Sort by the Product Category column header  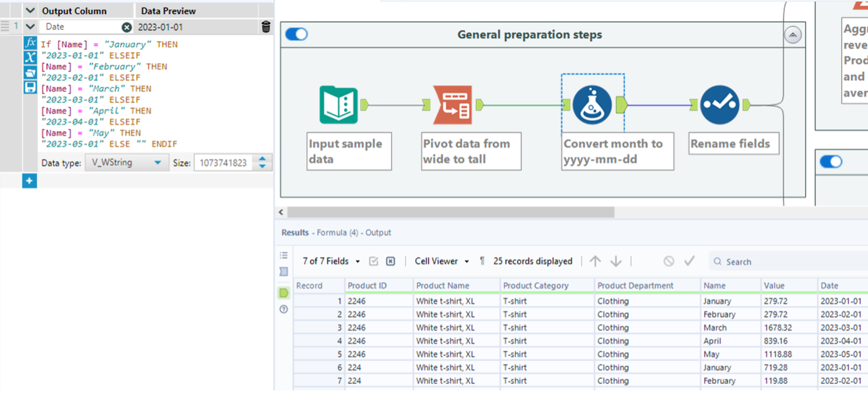[535, 285]
